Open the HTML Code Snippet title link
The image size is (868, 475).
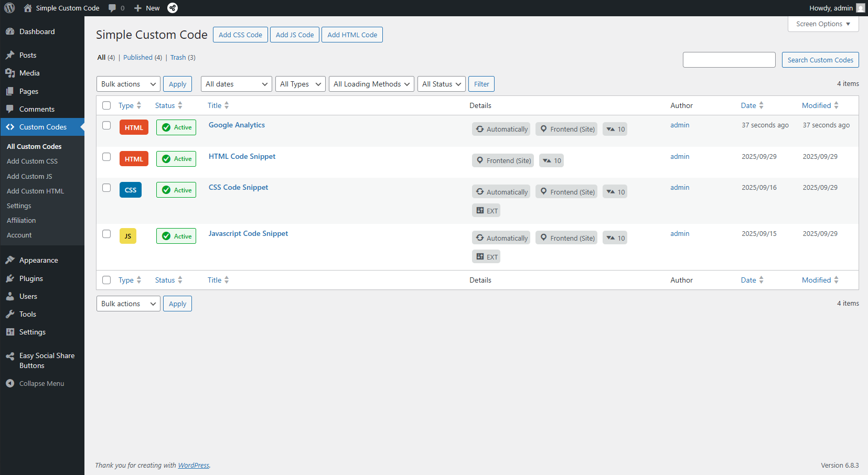[x=242, y=156]
